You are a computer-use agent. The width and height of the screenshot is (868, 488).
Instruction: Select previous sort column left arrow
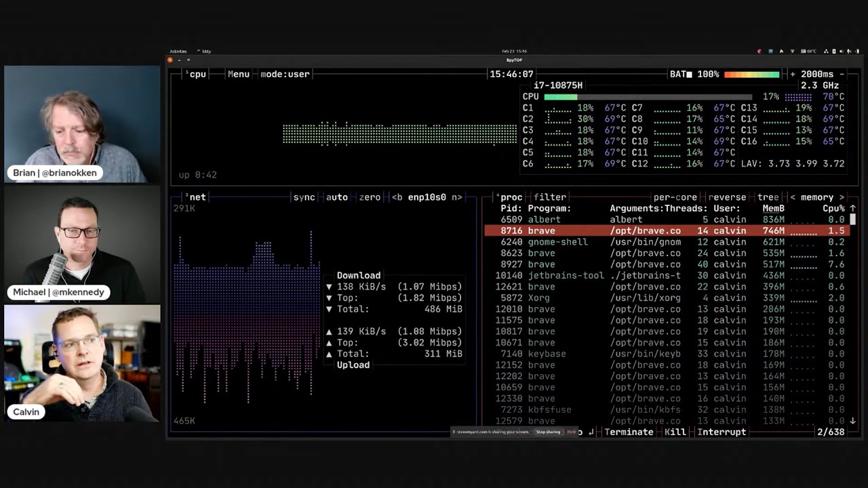793,197
